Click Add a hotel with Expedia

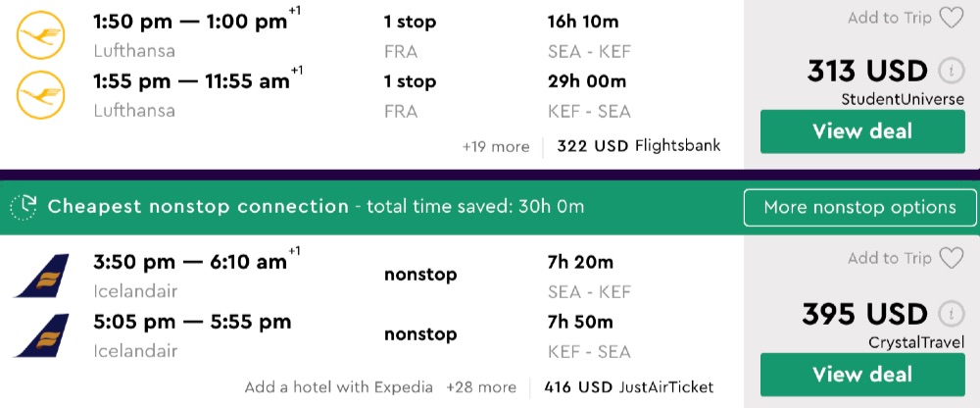(x=339, y=387)
